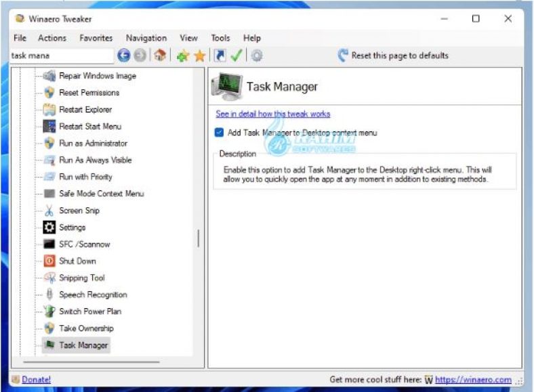Click the Back navigation arrow icon
This screenshot has width=534, height=392.
[x=123, y=55]
